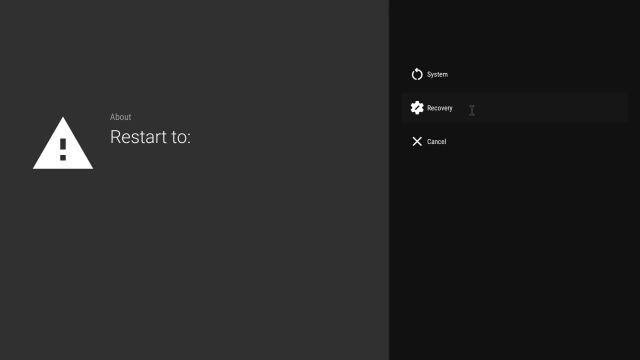
Task: Select the System restart option
Action: click(514, 74)
